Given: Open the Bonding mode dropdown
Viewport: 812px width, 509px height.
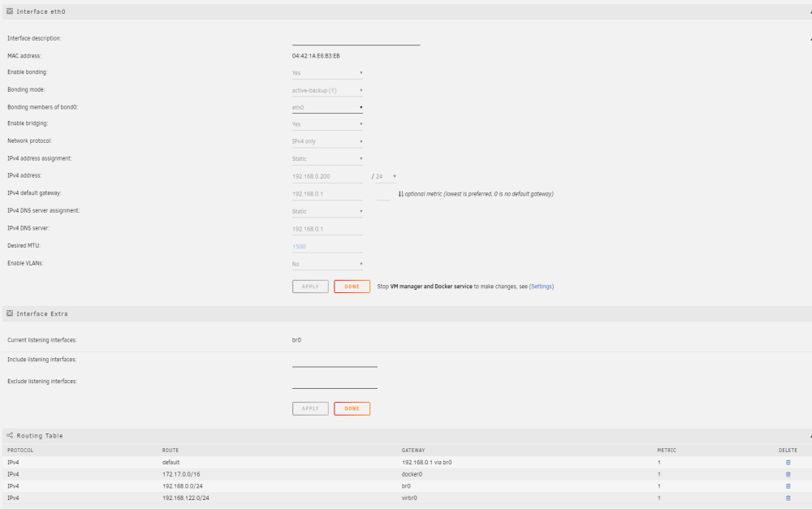Looking at the screenshot, I should tap(327, 91).
